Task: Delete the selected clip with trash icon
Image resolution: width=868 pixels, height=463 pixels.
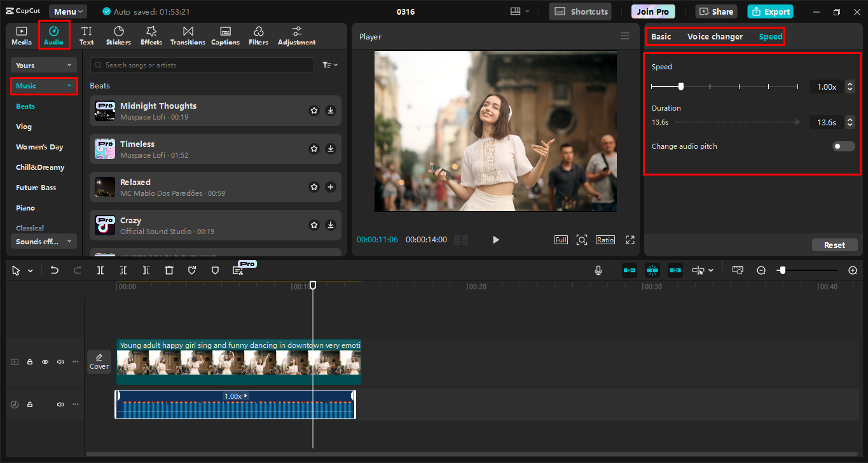Action: pyautogui.click(x=169, y=270)
